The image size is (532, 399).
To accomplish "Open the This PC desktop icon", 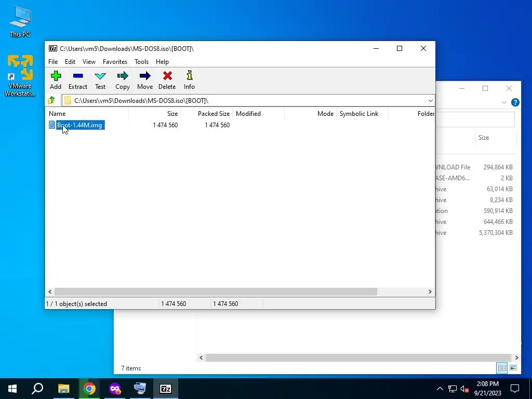I will tap(20, 21).
